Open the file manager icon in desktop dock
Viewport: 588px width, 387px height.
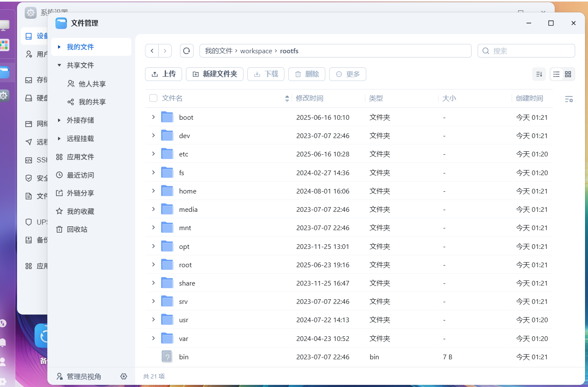(x=4, y=72)
